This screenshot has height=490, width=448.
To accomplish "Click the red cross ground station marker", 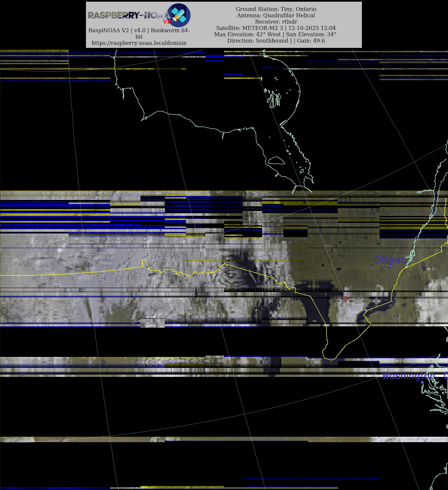I will coord(345,299).
